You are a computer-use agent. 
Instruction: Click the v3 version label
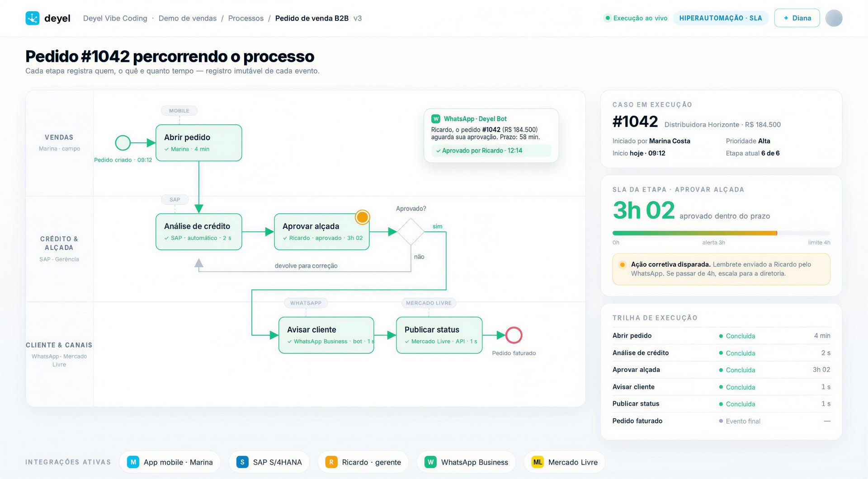tap(358, 18)
